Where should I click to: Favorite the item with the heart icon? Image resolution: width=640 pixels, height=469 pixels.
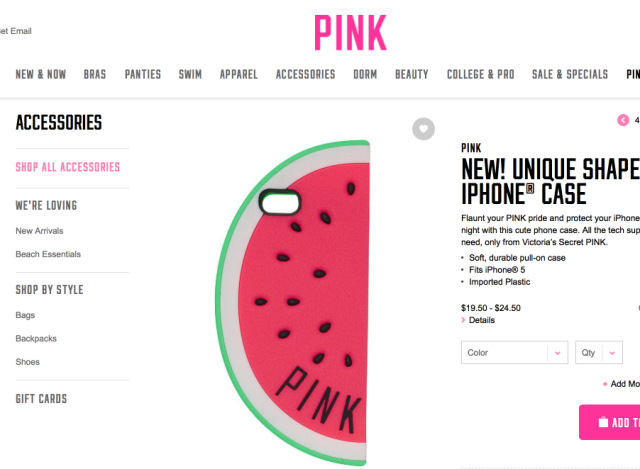click(x=423, y=129)
